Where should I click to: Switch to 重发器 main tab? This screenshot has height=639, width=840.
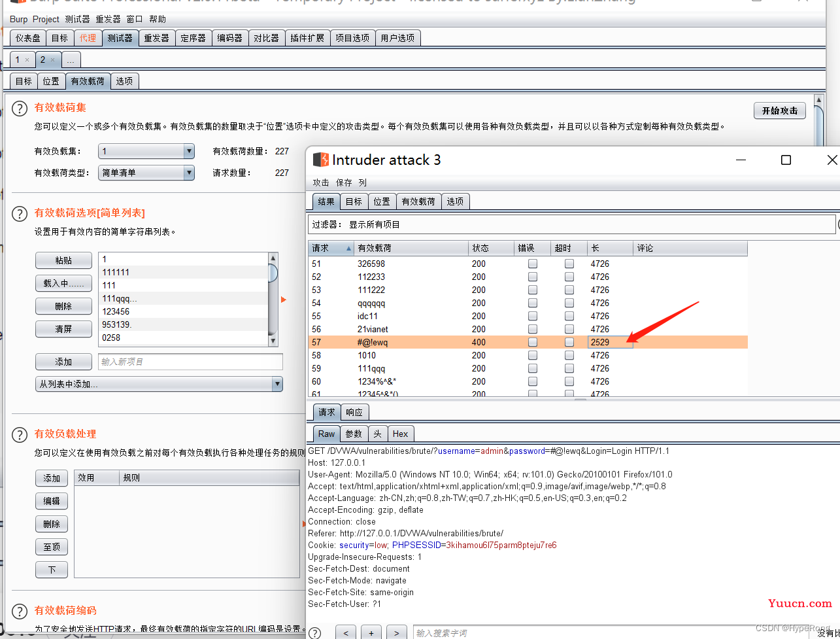point(156,38)
